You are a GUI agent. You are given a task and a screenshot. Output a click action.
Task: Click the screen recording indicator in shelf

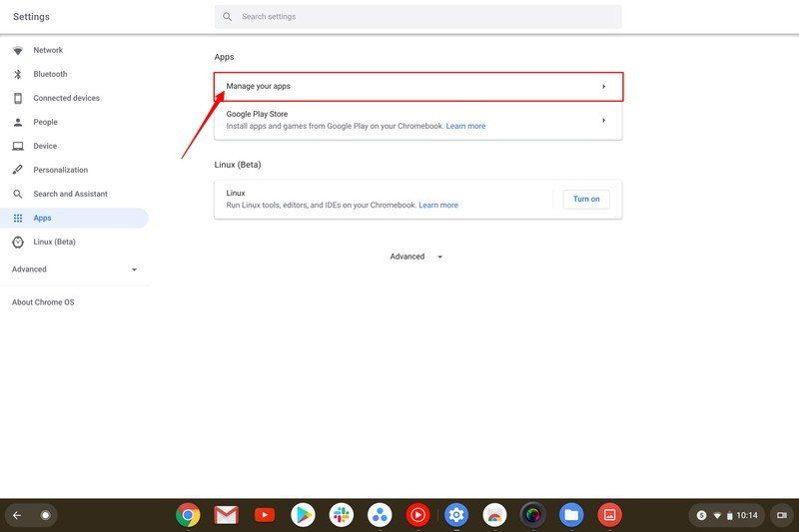782,515
